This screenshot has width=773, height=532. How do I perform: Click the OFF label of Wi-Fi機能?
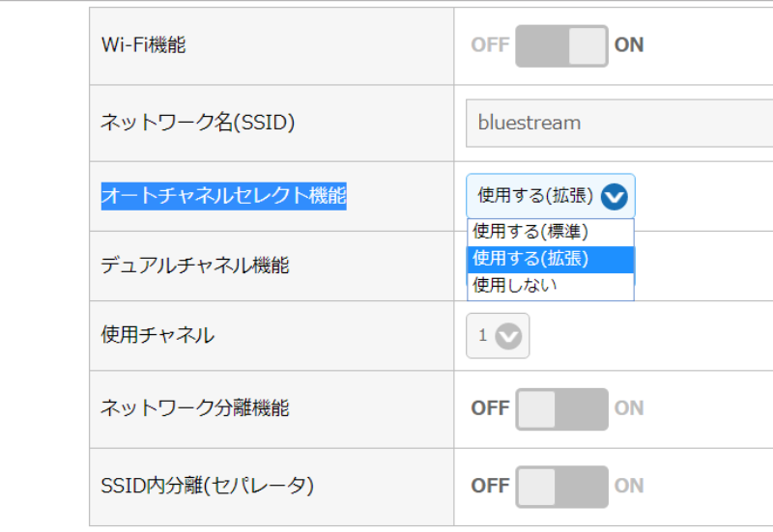point(490,45)
